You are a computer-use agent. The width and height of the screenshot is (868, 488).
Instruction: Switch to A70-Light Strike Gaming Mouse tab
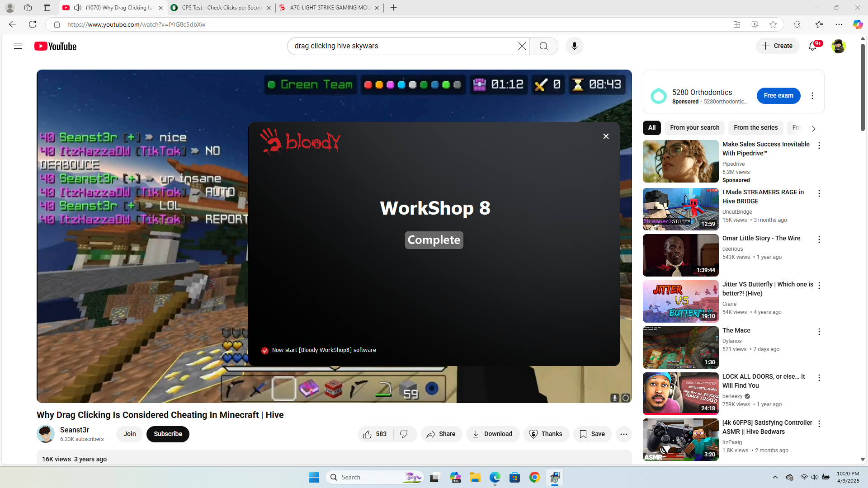(x=329, y=8)
